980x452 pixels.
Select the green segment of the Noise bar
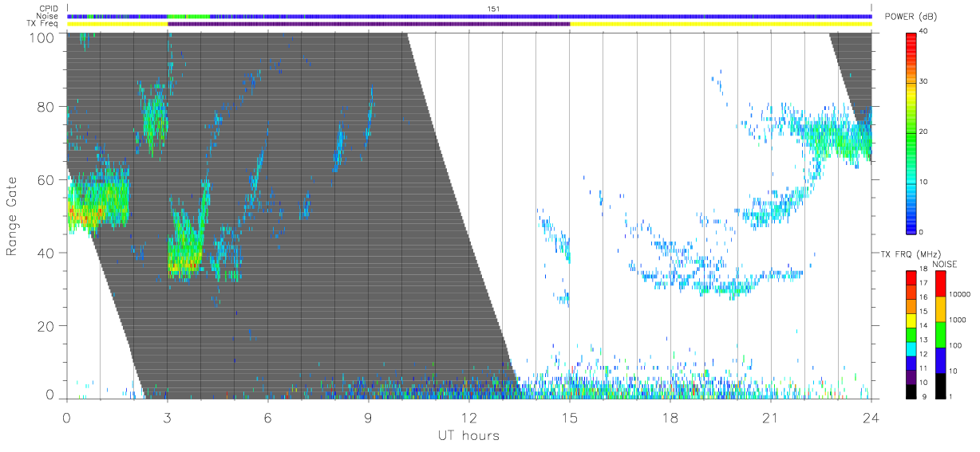[x=189, y=16]
